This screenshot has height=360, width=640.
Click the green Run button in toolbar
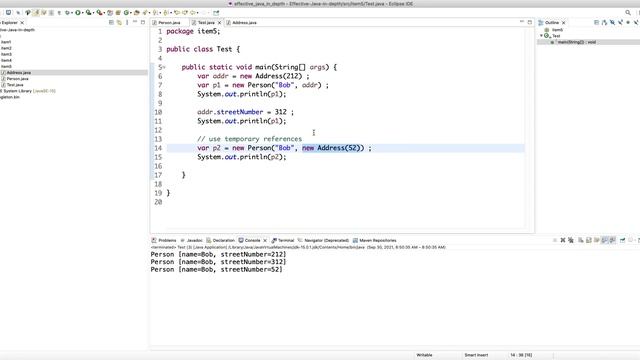(x=78, y=13)
